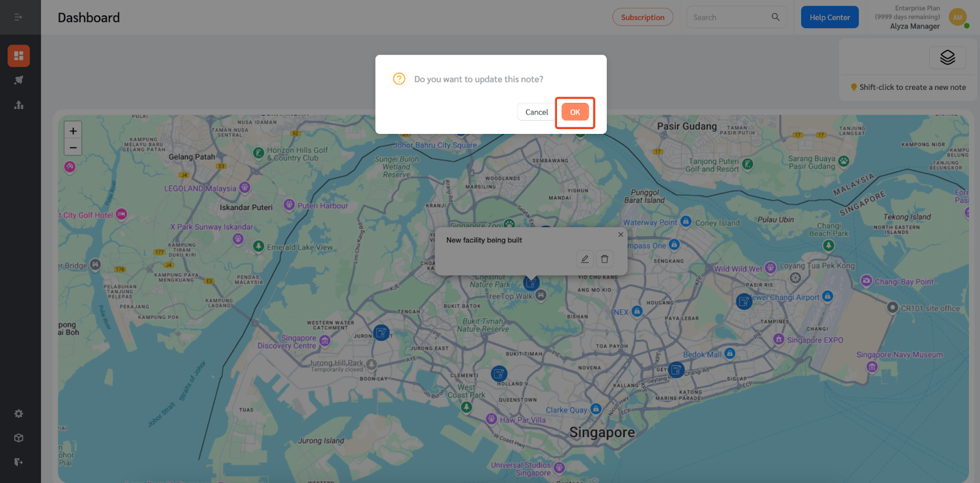This screenshot has width=980, height=483.
Task: Open the analytics chart icon in sidebar
Action: pyautogui.click(x=18, y=105)
